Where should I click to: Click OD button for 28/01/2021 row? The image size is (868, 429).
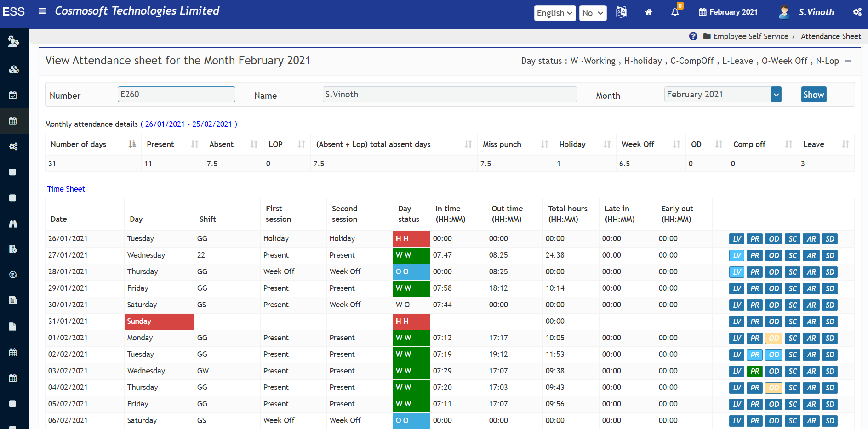click(x=774, y=272)
